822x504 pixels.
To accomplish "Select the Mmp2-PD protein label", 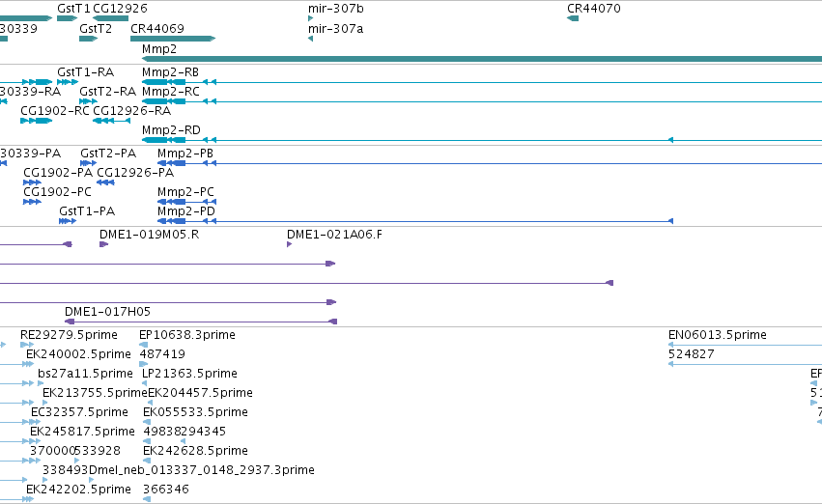I will pyautogui.click(x=186, y=211).
